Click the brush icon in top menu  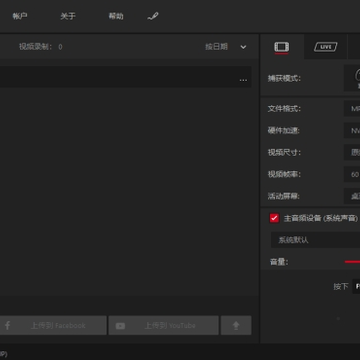(153, 16)
